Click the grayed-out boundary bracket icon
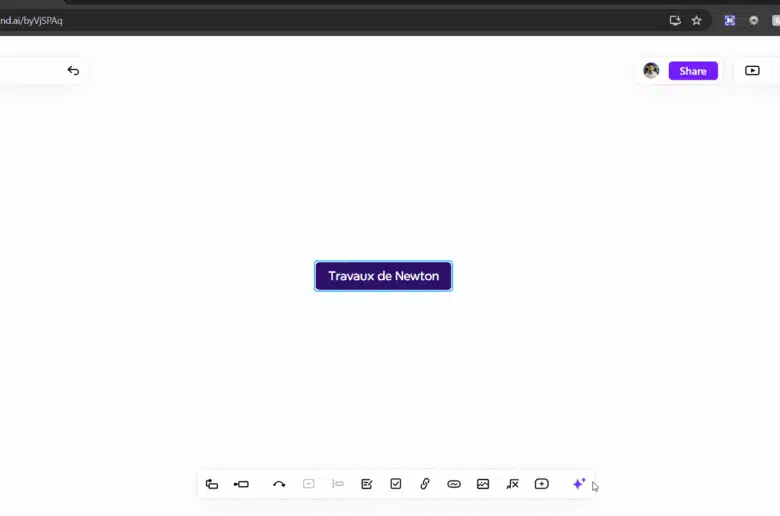Image resolution: width=780 pixels, height=516 pixels. click(x=338, y=484)
